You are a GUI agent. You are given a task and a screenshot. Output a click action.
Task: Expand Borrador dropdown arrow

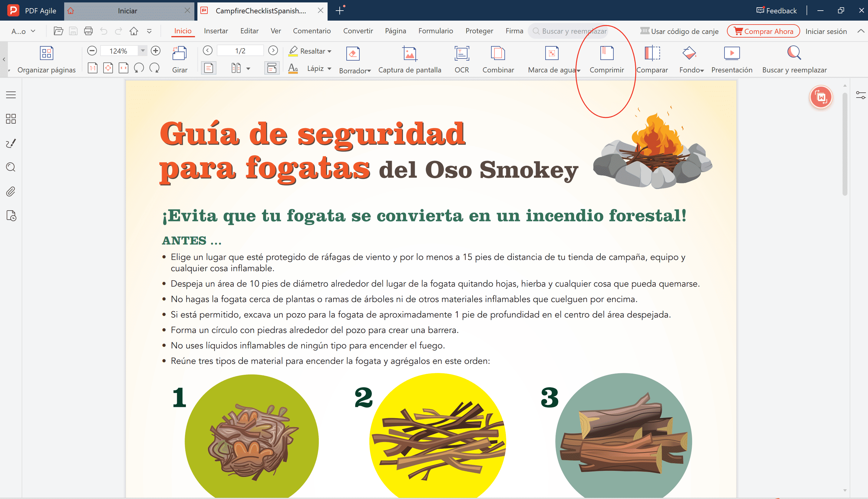pos(369,71)
